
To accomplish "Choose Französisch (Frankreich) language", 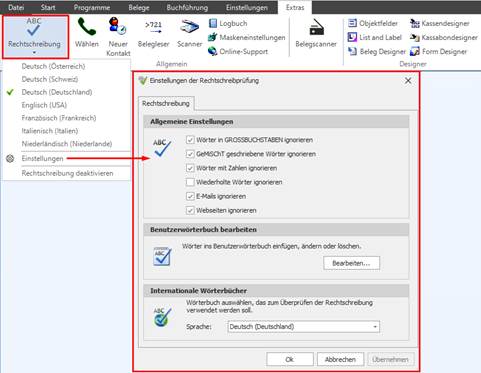I will (59, 118).
